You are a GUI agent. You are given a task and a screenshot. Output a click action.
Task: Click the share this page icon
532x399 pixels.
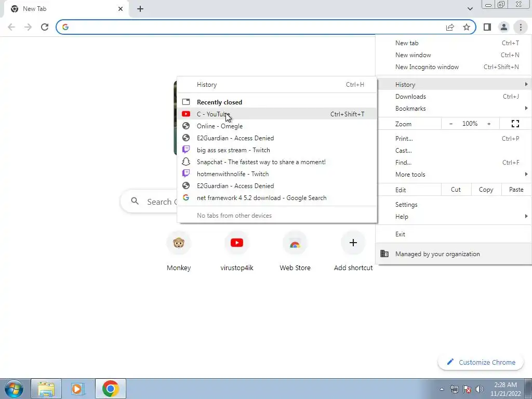pos(450,27)
